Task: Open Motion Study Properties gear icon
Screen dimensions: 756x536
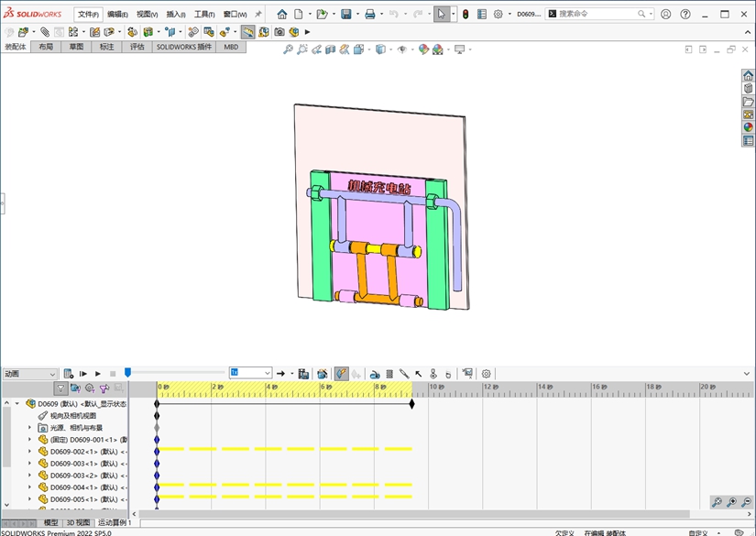Action: tap(487, 374)
